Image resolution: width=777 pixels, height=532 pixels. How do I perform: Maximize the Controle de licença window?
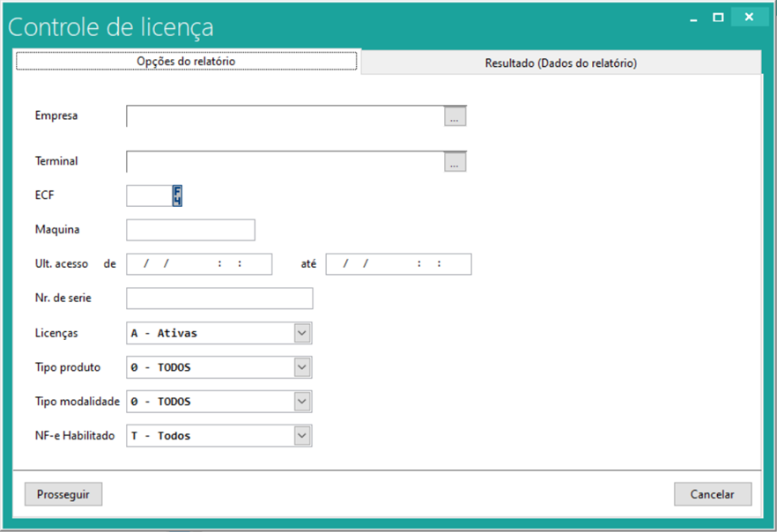pyautogui.click(x=719, y=17)
